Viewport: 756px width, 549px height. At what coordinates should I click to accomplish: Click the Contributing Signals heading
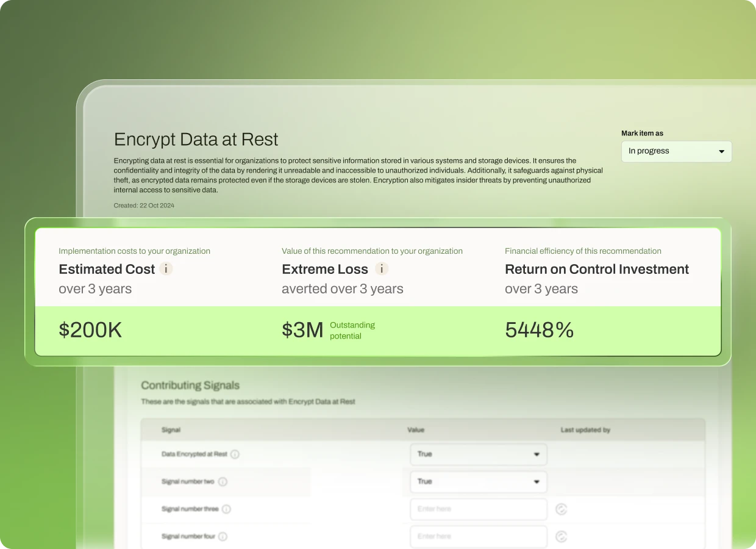(x=190, y=386)
